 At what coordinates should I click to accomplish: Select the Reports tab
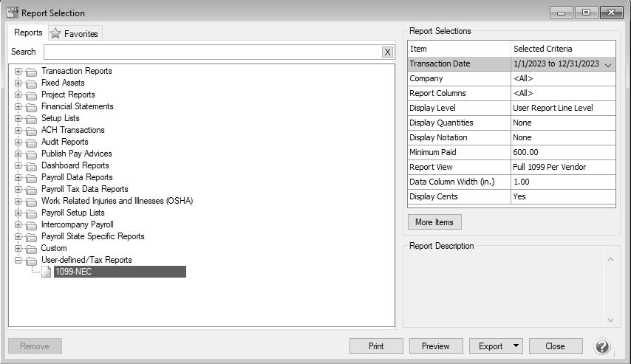pos(28,32)
